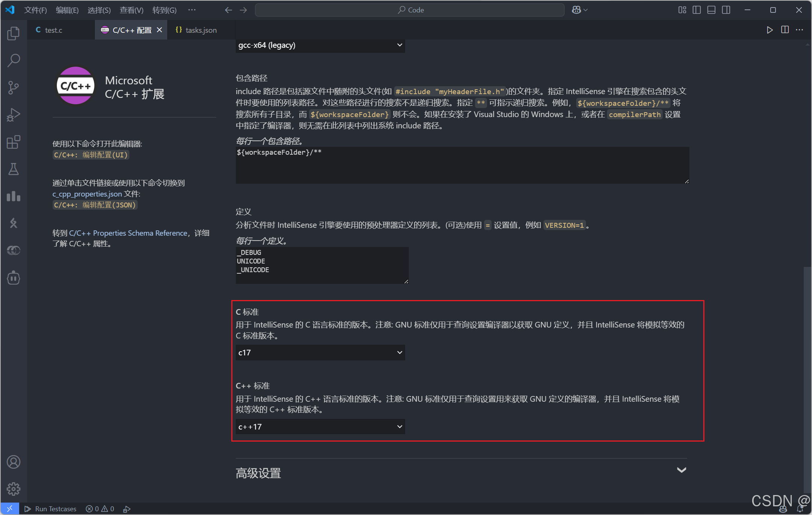Open the Testing flask icon

coord(14,169)
